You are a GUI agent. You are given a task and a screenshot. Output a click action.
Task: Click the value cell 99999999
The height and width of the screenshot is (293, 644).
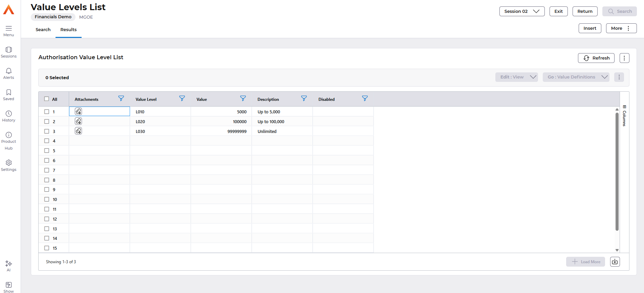(221, 131)
